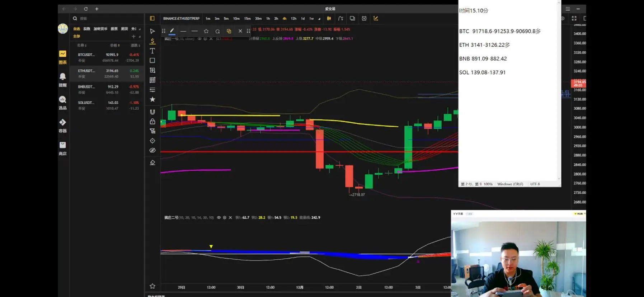Click the page refresh icon

pos(86,9)
